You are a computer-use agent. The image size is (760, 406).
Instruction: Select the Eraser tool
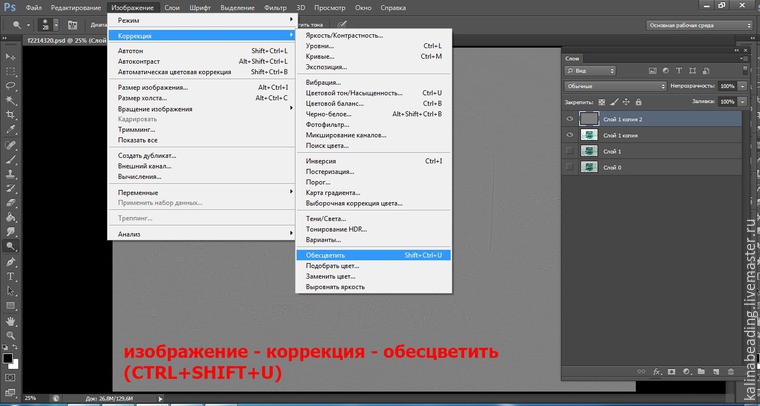[11, 203]
